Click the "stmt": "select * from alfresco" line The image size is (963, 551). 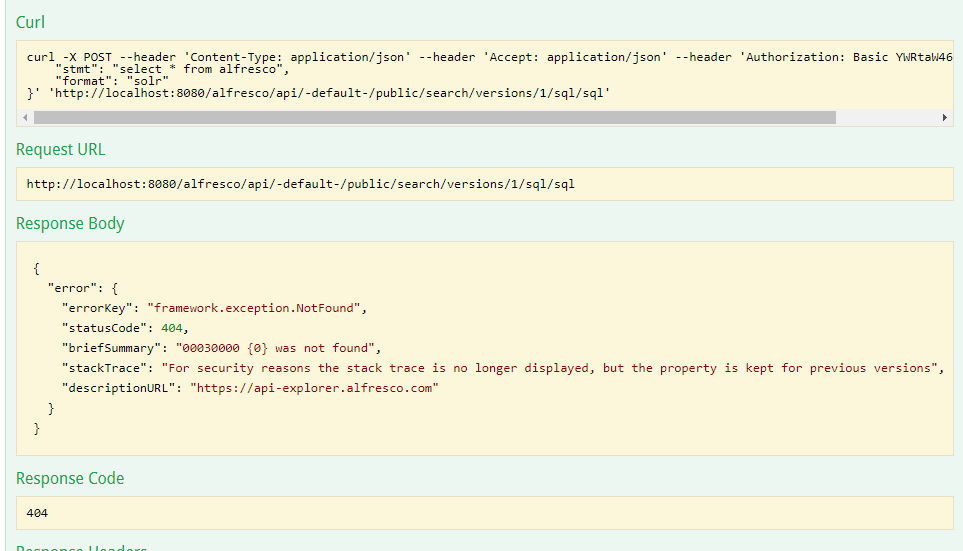pyautogui.click(x=172, y=69)
